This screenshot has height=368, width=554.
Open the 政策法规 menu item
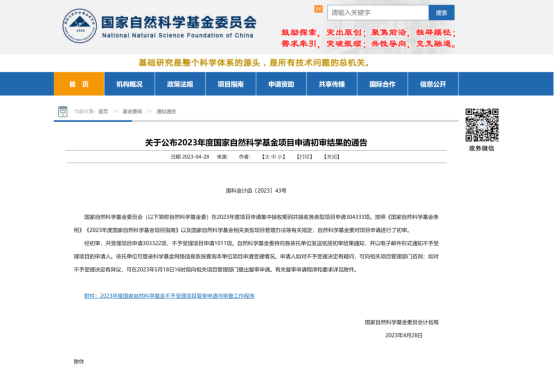coord(180,84)
